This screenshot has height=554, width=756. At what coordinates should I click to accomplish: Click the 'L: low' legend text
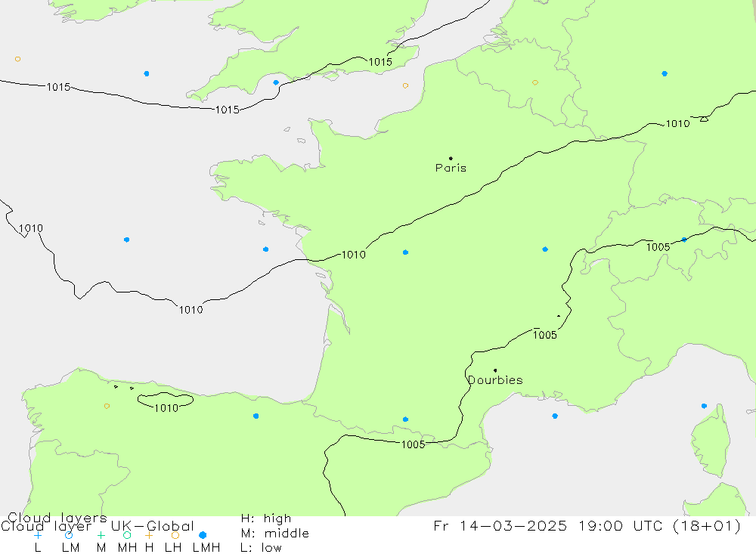point(261,548)
